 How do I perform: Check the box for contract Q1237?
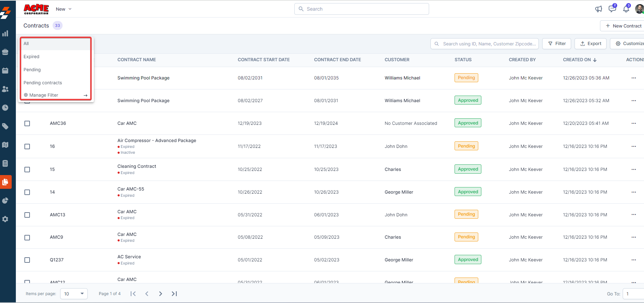coord(27,260)
